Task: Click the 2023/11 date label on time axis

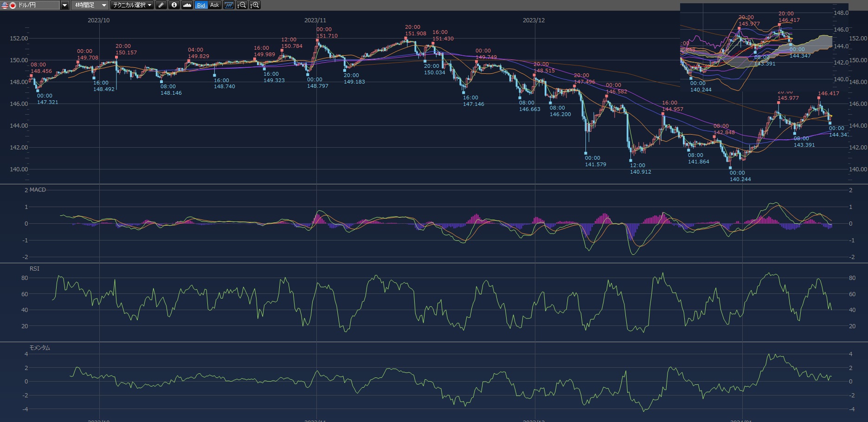Action: click(x=315, y=20)
